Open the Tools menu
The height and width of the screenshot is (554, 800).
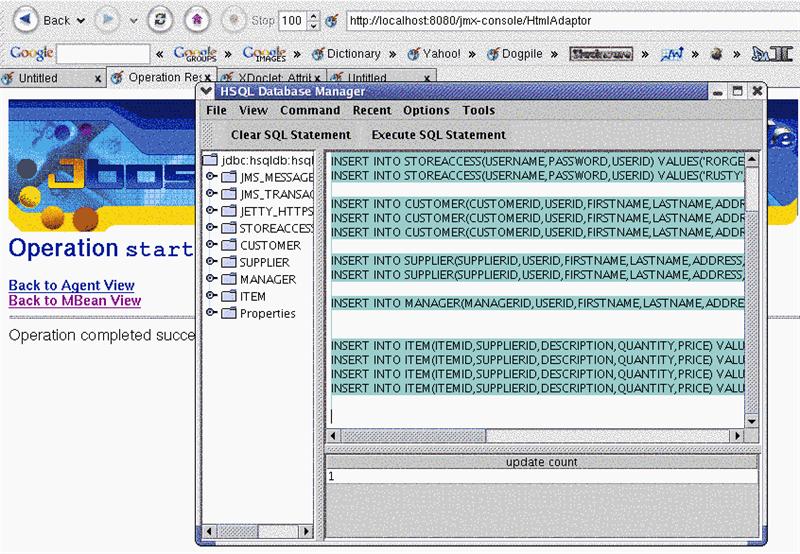click(478, 110)
